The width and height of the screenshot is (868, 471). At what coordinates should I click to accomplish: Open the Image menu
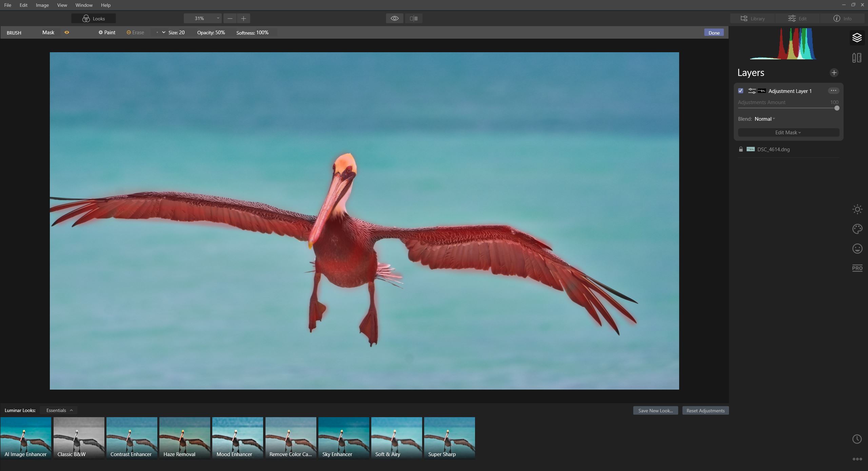[42, 5]
